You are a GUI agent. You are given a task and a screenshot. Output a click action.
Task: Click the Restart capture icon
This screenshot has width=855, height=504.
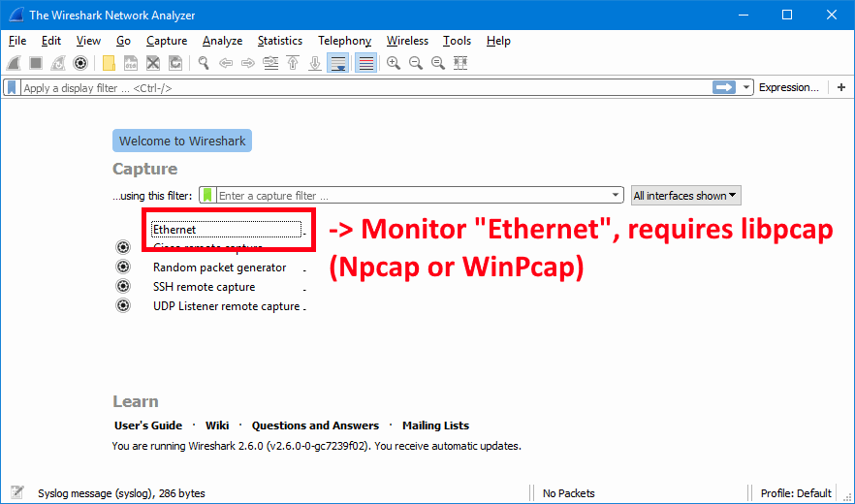pos(58,63)
